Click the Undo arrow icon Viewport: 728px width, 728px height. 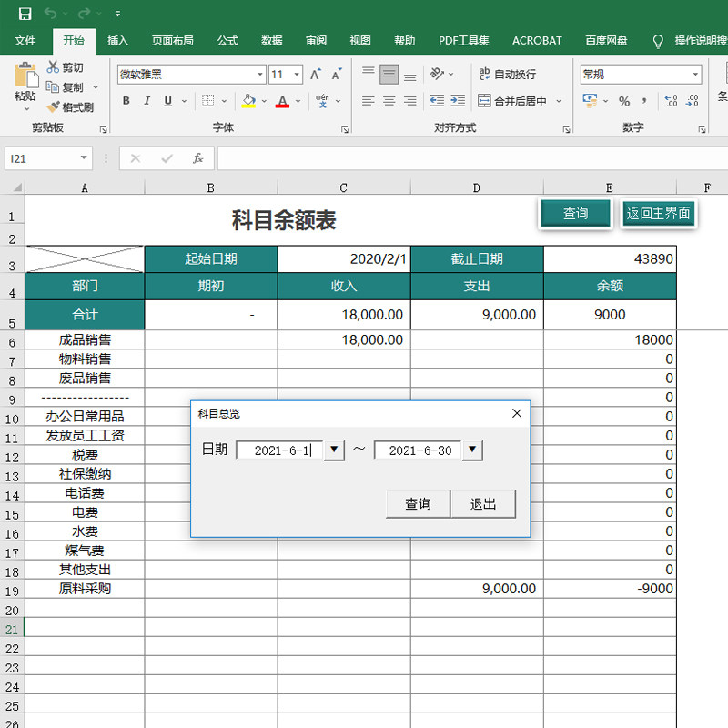[50, 14]
